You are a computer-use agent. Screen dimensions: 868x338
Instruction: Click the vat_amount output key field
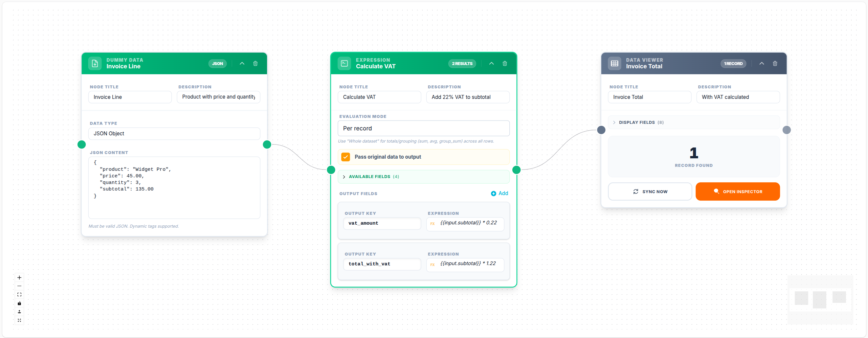click(382, 223)
